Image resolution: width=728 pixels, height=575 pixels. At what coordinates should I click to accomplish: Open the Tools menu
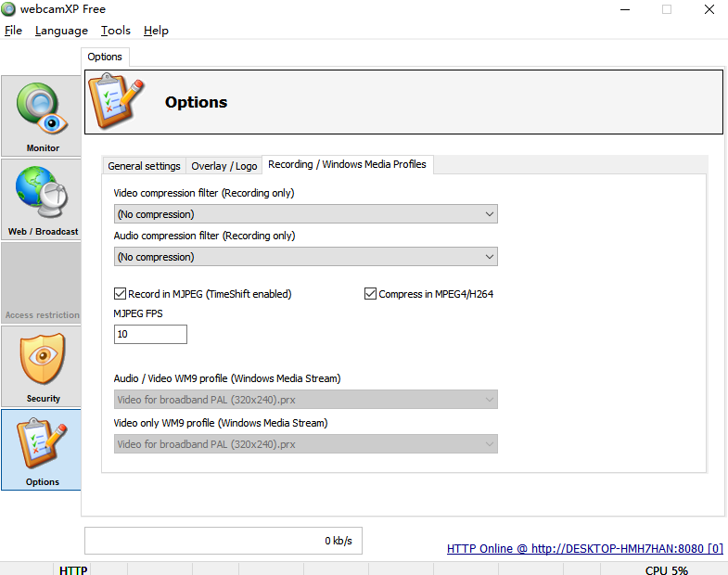pyautogui.click(x=116, y=31)
